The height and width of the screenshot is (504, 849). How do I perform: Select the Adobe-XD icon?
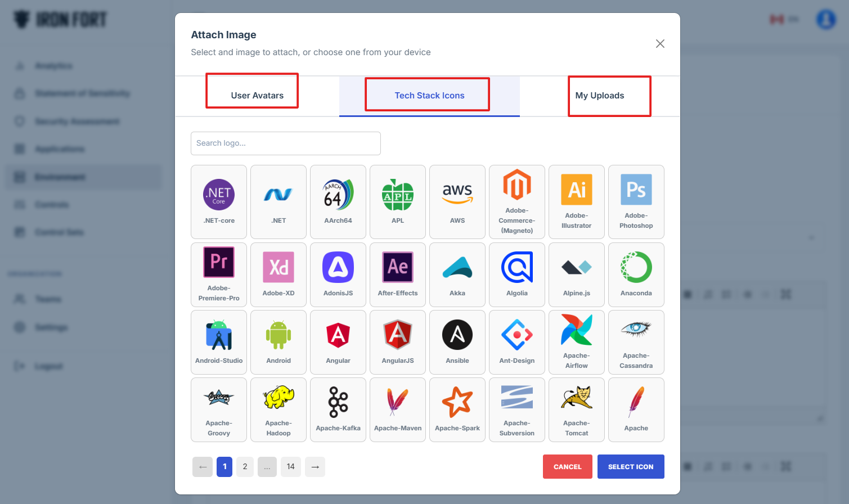278,274
